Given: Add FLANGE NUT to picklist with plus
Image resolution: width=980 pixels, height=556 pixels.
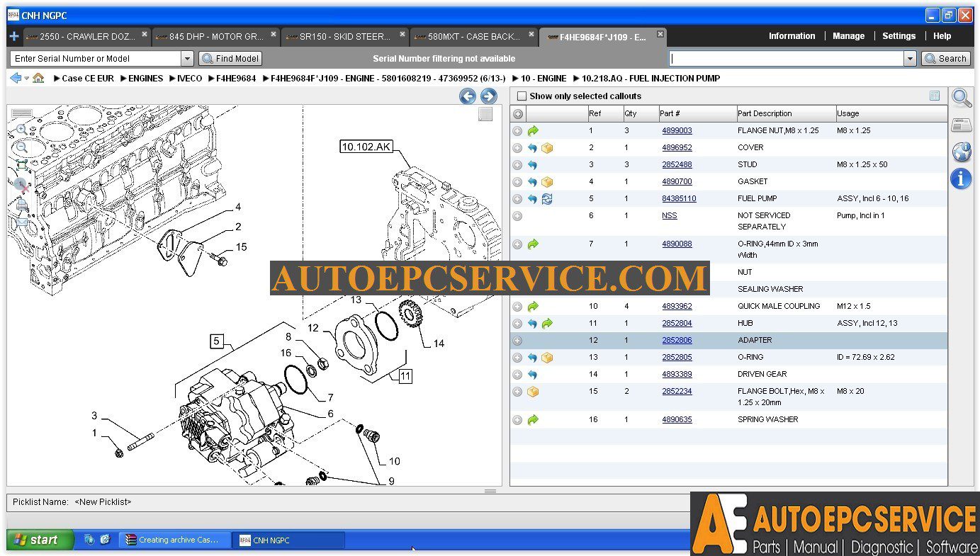Looking at the screenshot, I should coord(517,131).
